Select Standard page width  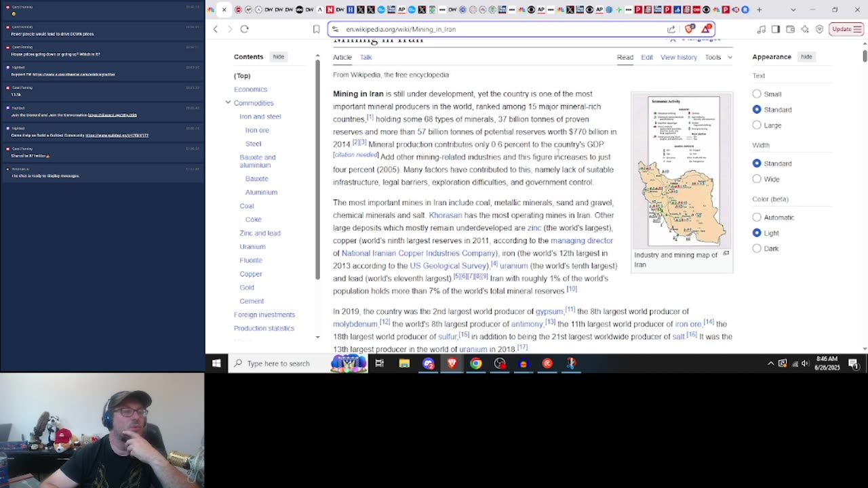pos(757,163)
